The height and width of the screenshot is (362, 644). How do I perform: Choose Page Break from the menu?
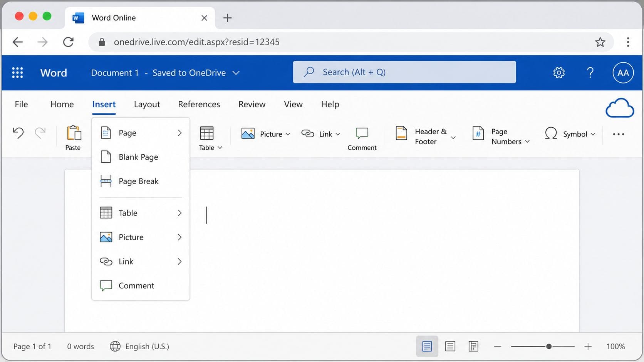[x=141, y=181]
